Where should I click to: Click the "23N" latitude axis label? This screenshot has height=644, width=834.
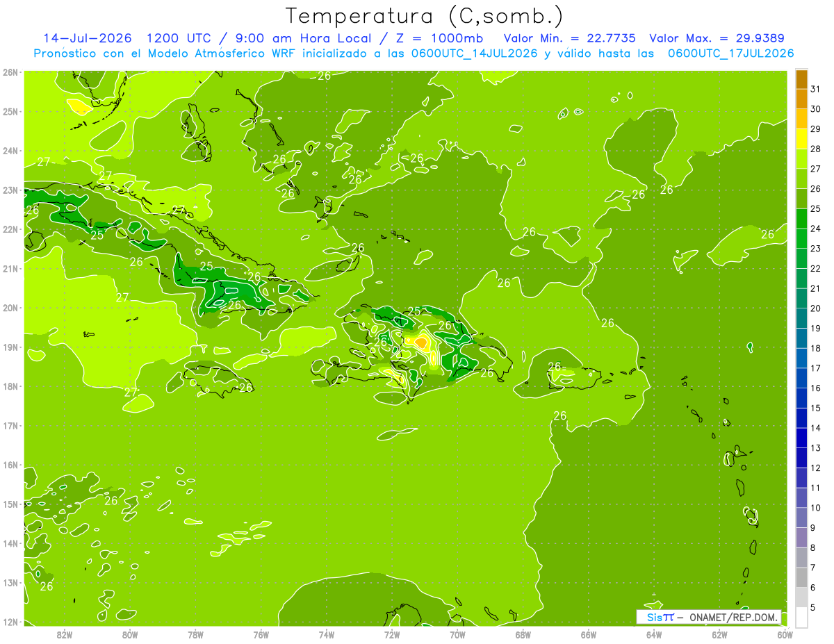10,190
